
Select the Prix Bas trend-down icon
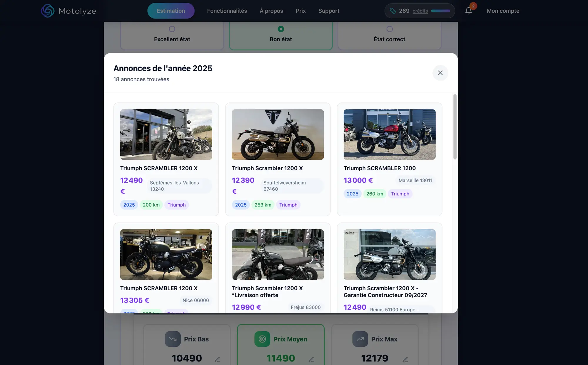(173, 339)
